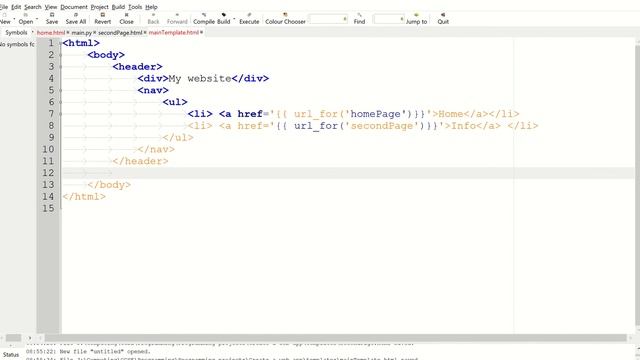The width and height of the screenshot is (640, 360).
Task: Navigate Back in the toolbar
Action: (x=153, y=18)
